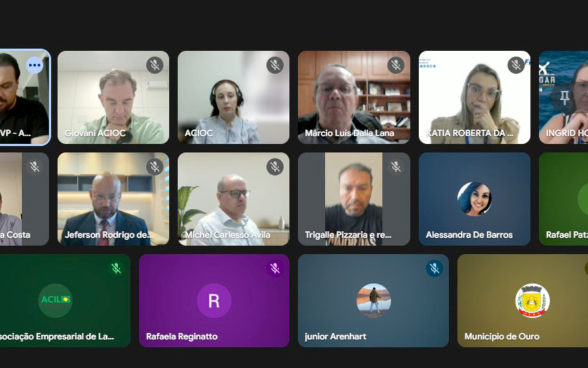
Task: Click muted mic icon on Costa tile
Action: [34, 167]
